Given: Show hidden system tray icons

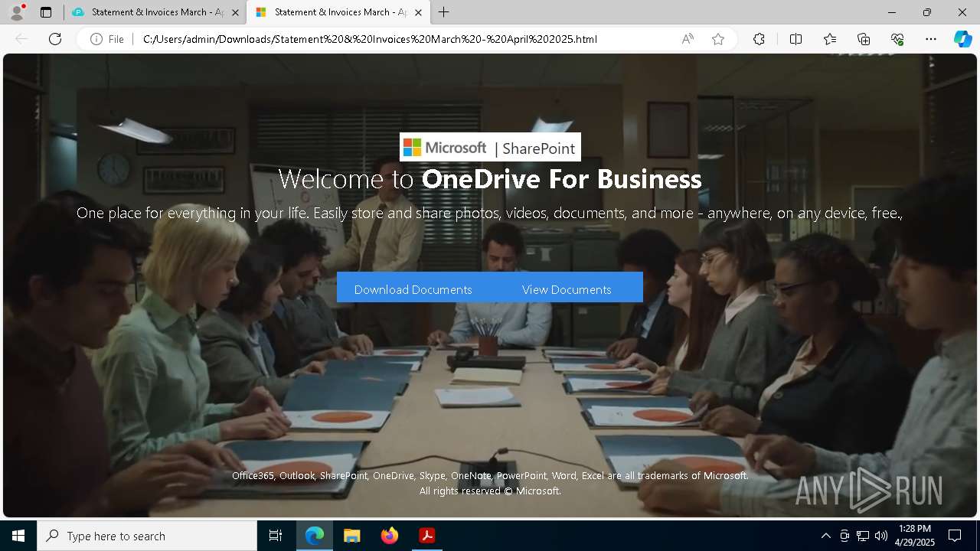Looking at the screenshot, I should 825,536.
